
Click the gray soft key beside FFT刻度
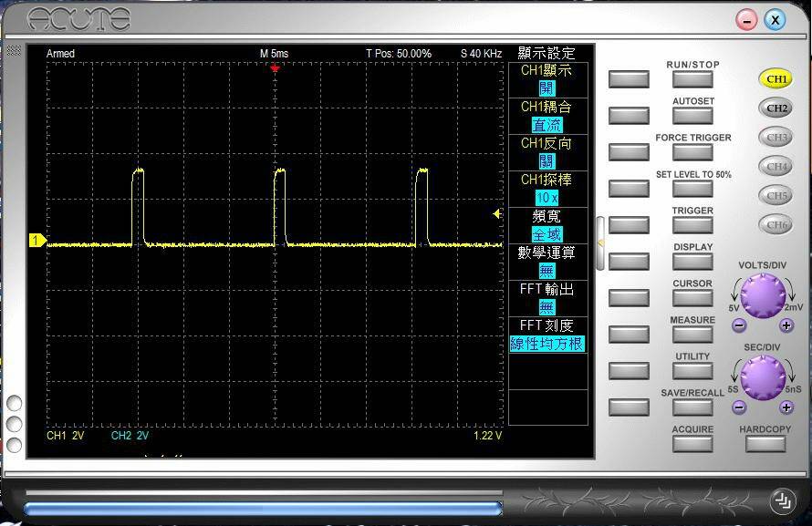pos(629,335)
